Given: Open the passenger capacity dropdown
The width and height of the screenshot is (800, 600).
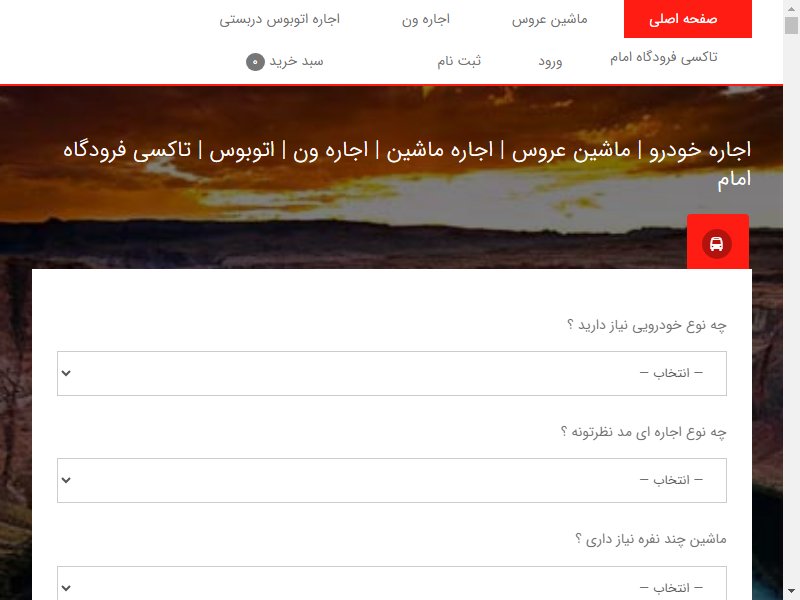Looking at the screenshot, I should pos(392,583).
